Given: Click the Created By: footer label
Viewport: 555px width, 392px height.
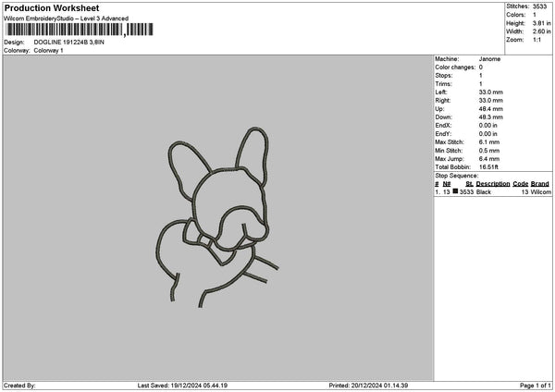Looking at the screenshot, I should [x=19, y=386].
